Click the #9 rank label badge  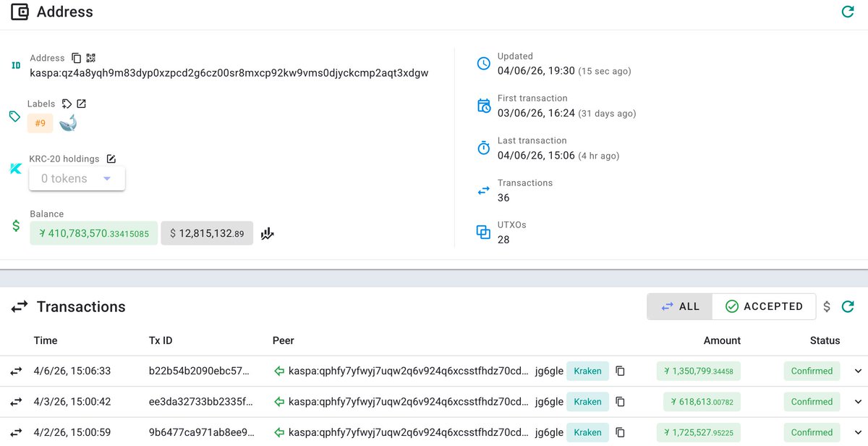pyautogui.click(x=41, y=123)
